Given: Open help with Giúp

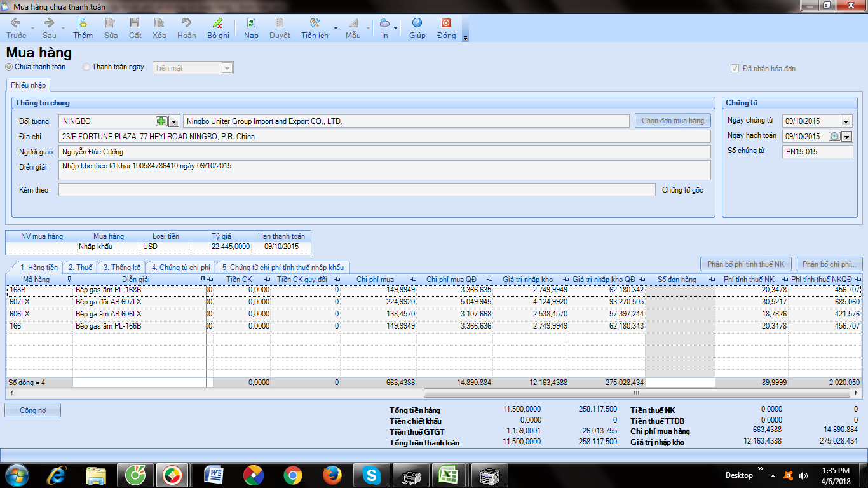Looking at the screenshot, I should pyautogui.click(x=417, y=28).
